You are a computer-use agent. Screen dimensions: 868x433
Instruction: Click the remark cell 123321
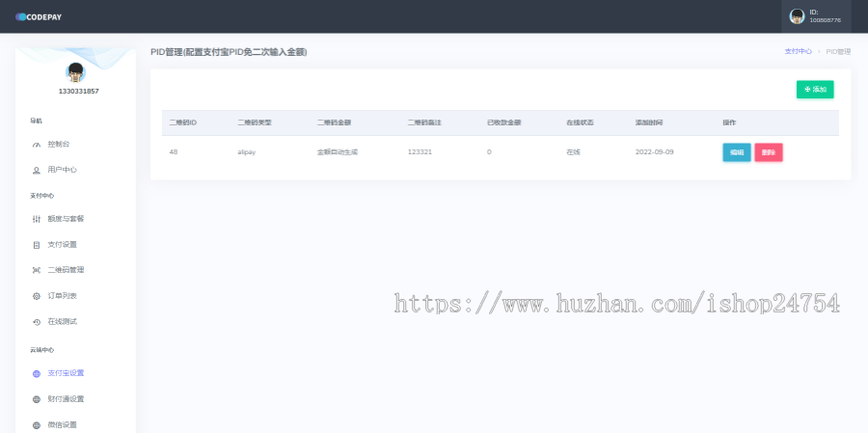[x=420, y=151]
